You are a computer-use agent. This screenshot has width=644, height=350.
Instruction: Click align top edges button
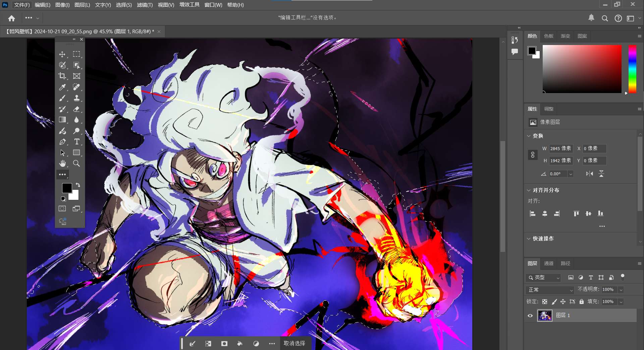(576, 214)
